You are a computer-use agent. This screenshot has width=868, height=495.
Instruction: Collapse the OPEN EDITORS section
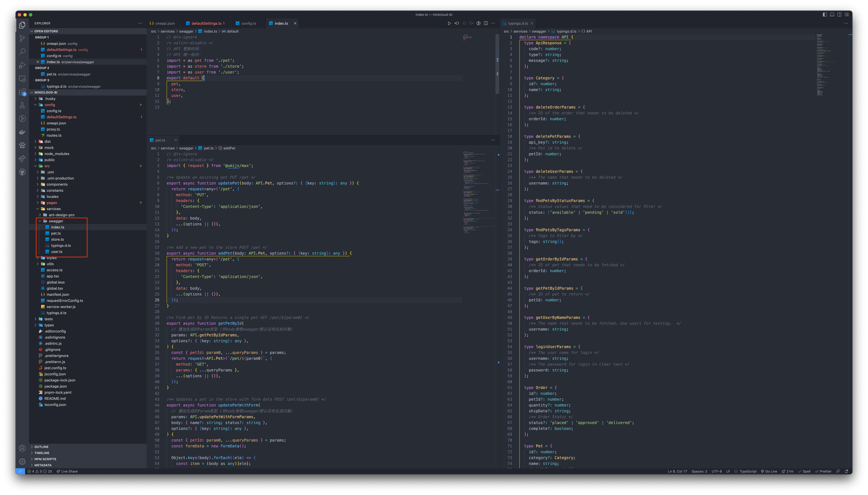46,31
